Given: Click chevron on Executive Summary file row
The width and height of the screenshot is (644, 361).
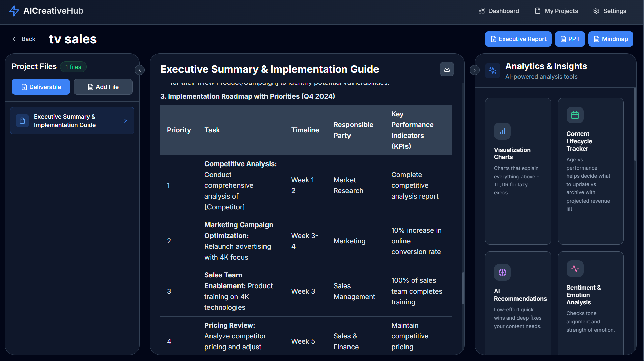Looking at the screenshot, I should point(125,121).
